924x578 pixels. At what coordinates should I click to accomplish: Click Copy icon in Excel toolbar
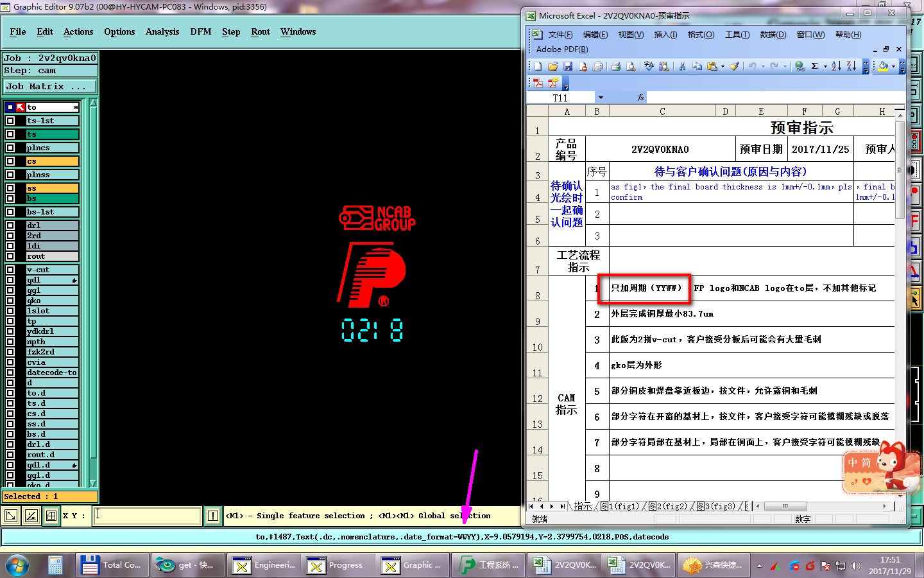point(697,66)
